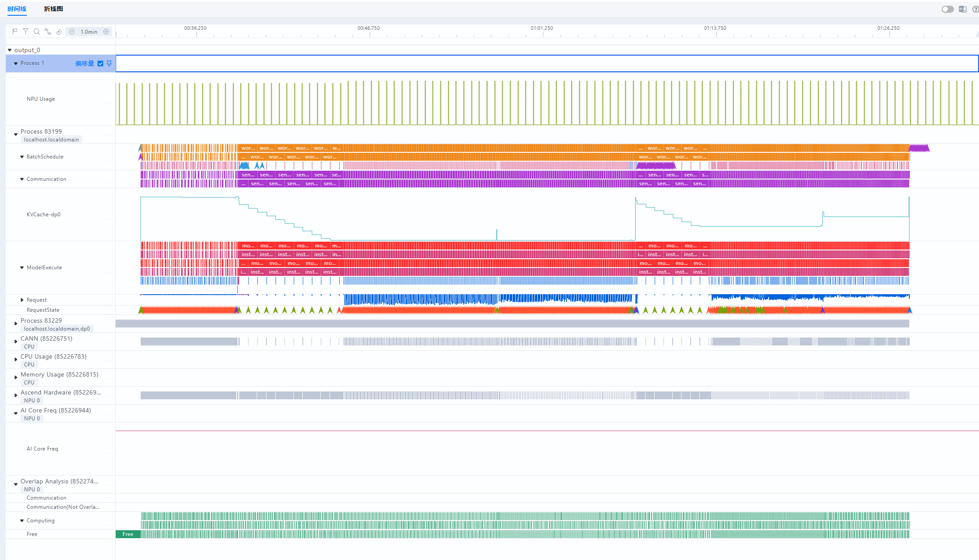Switch to the 折线图 tab
979x560 pixels.
coord(53,9)
